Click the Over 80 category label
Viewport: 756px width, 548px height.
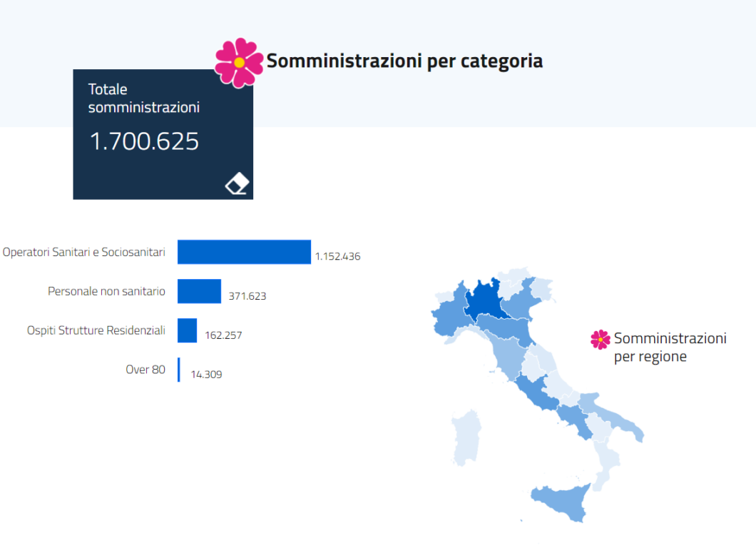[x=145, y=370]
